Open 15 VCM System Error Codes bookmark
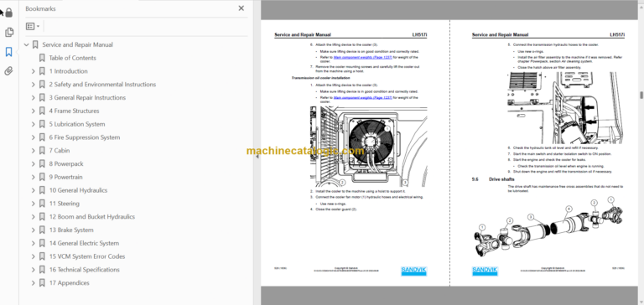 pos(87,256)
